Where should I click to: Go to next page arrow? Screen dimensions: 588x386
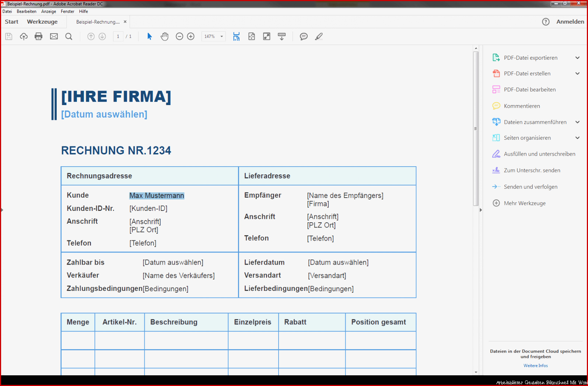point(102,36)
